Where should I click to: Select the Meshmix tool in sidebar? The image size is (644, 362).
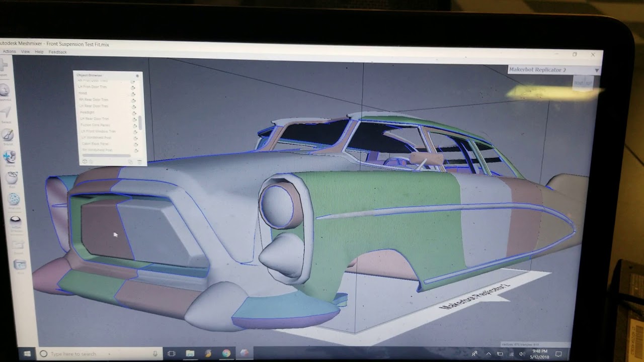[x=5, y=90]
